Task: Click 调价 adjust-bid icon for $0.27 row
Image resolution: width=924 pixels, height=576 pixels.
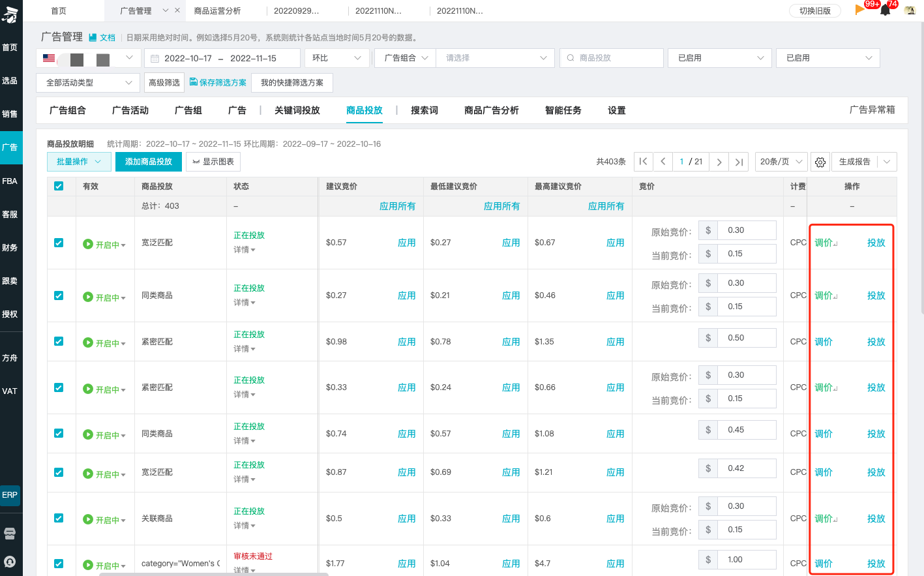Action: point(826,296)
